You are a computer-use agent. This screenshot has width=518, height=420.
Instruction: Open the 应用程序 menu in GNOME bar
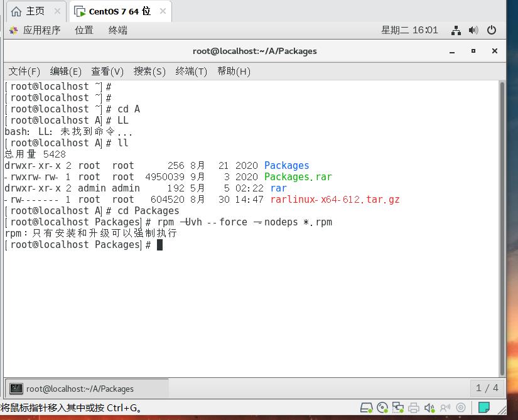click(41, 30)
